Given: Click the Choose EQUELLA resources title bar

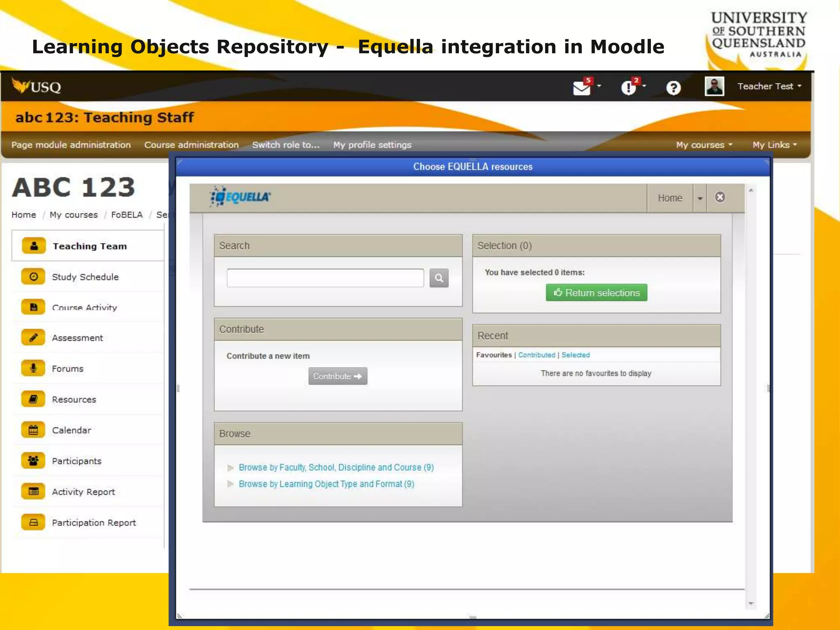Looking at the screenshot, I should point(472,167).
